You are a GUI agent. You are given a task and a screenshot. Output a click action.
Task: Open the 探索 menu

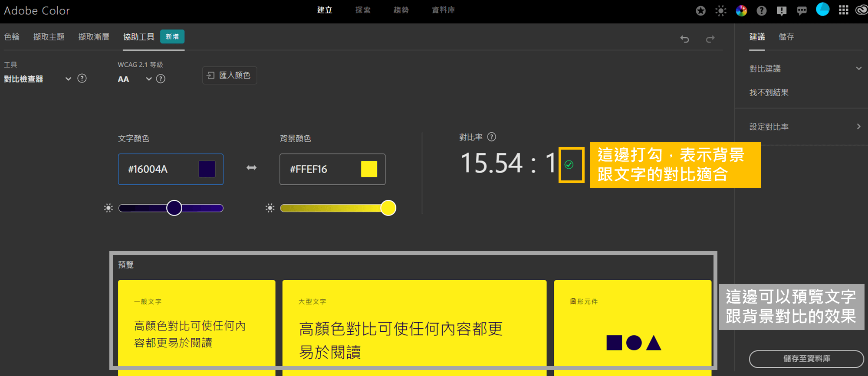tap(363, 10)
